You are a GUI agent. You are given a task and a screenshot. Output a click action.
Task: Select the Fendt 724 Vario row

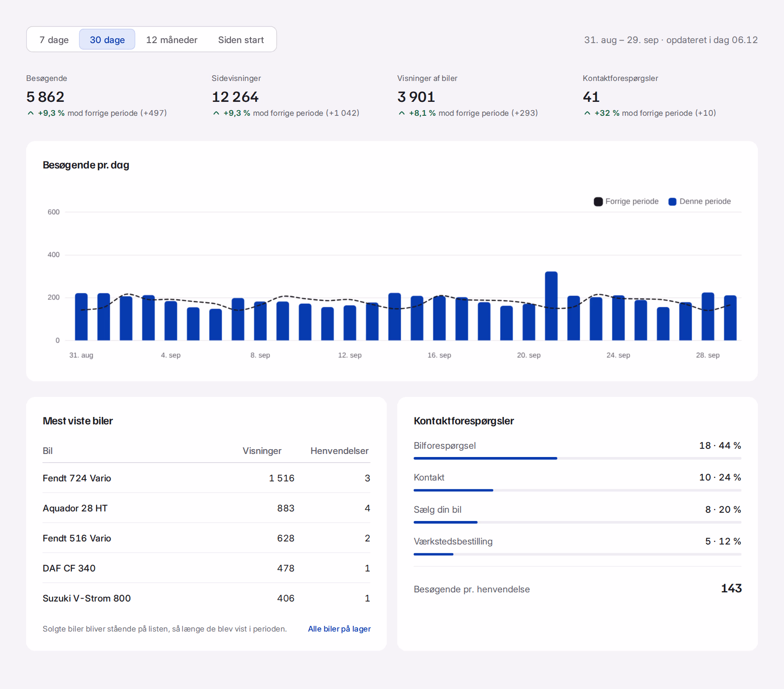tap(206, 478)
